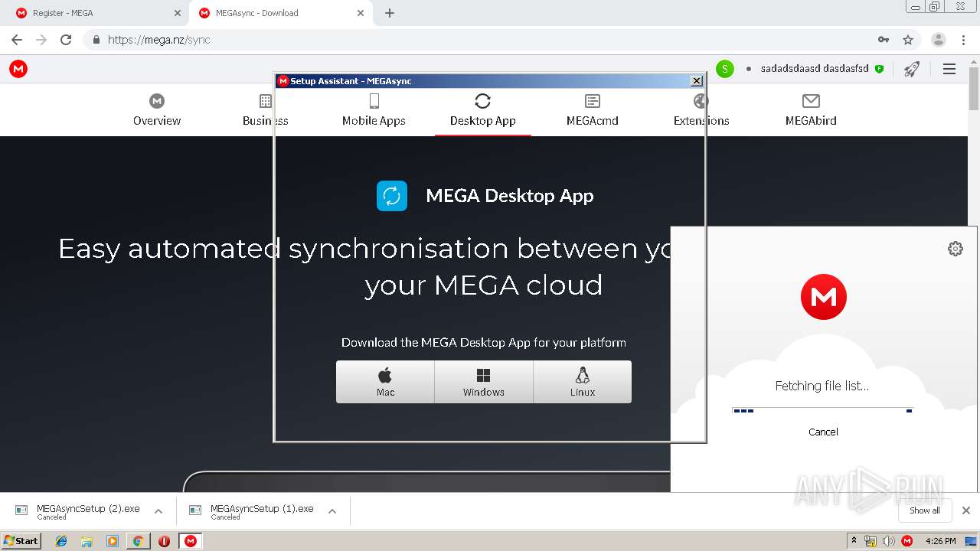The width and height of the screenshot is (980, 551).
Task: Open Opera from the taskbar
Action: [164, 541]
